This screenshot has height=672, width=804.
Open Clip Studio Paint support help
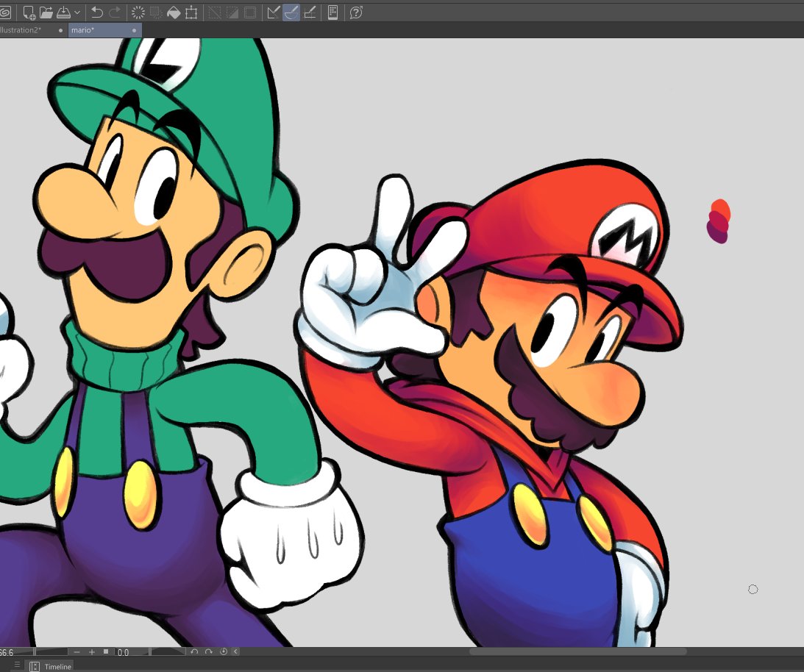pos(356,12)
